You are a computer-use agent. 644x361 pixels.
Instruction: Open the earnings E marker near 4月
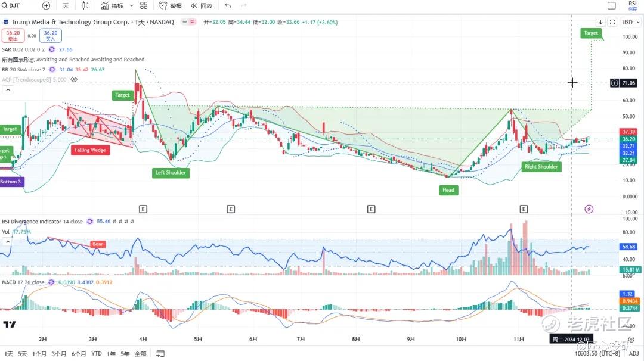143,209
